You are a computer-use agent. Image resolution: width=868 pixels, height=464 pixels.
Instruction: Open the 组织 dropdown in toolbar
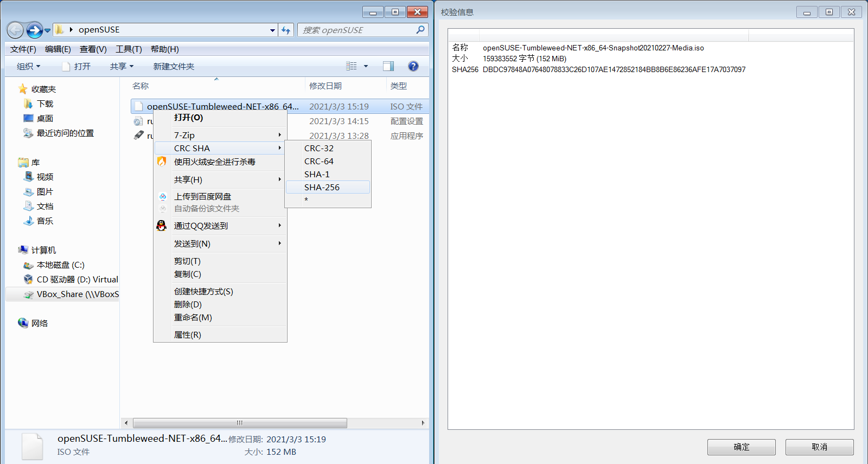[28, 66]
